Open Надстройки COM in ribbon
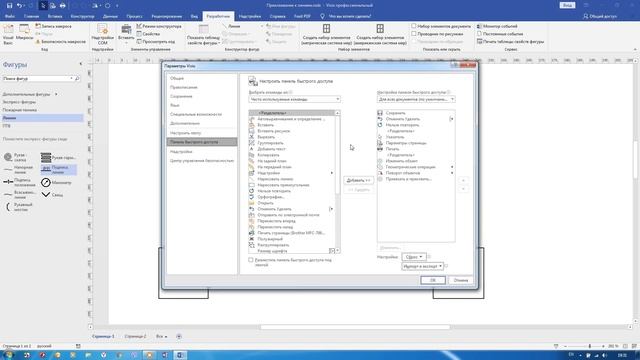Image resolution: width=640 pixels, height=360 pixels. point(102,33)
